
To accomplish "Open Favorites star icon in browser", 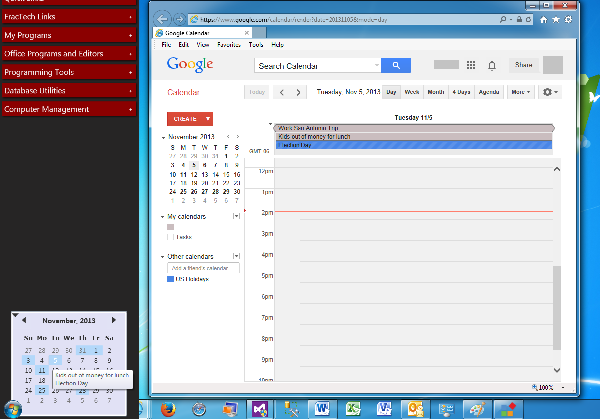I will pos(556,20).
